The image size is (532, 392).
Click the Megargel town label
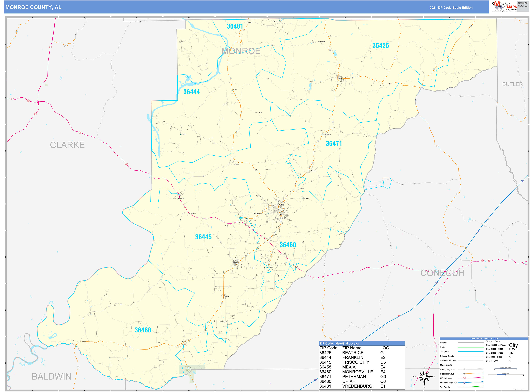pyautogui.click(x=226, y=297)
